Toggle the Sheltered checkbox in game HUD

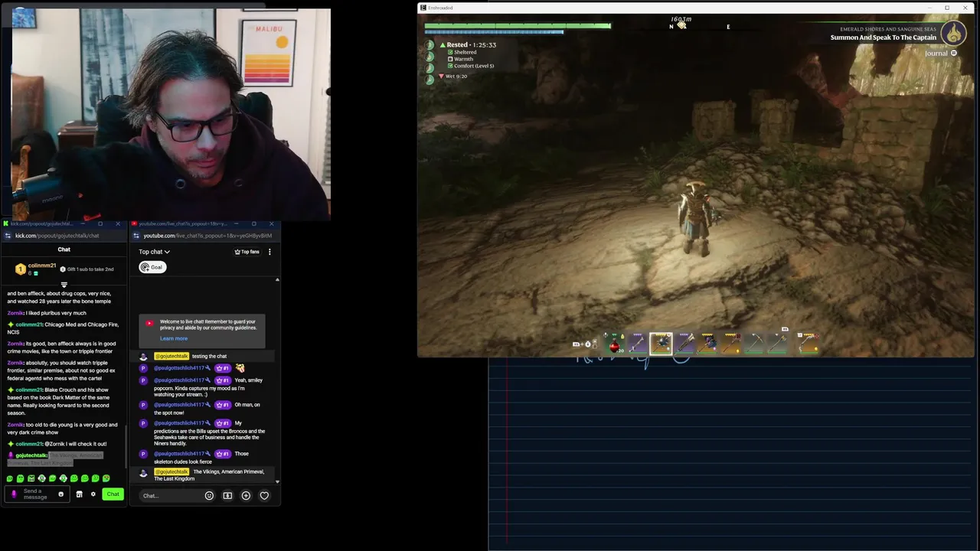[x=450, y=52]
